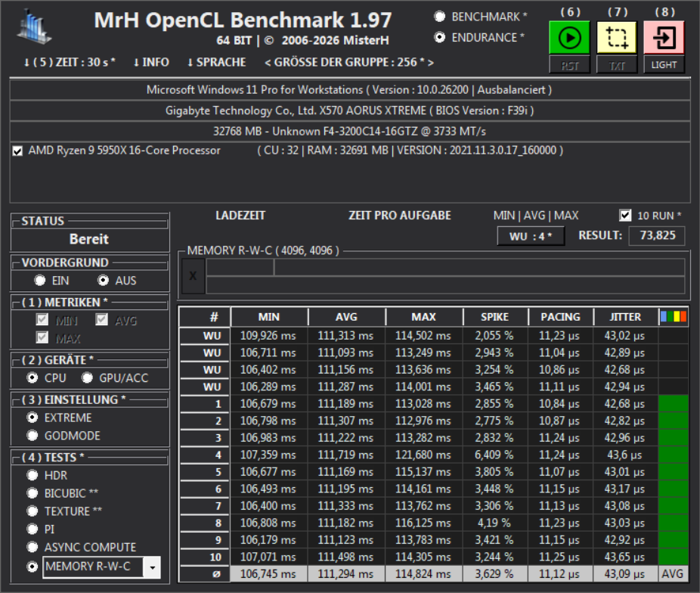700x593 pixels.
Task: Click the ZEIT PRO AUFGABE label
Action: coord(400,216)
